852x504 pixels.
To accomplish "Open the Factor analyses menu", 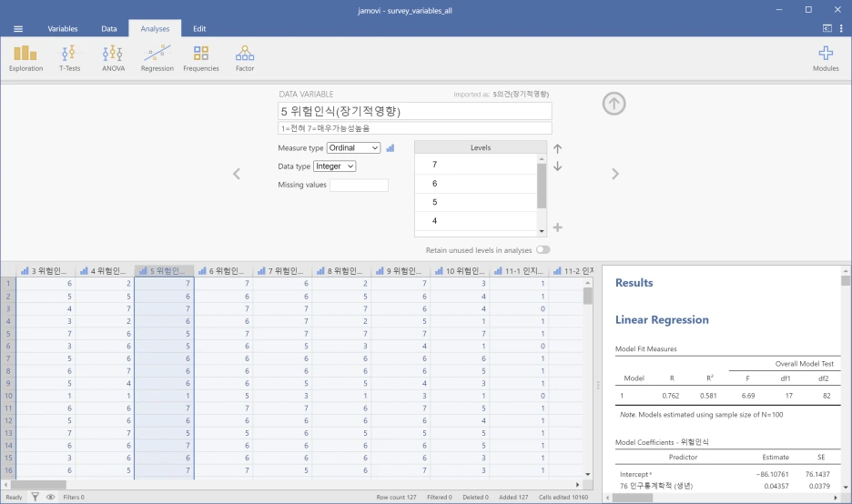I will click(x=245, y=58).
